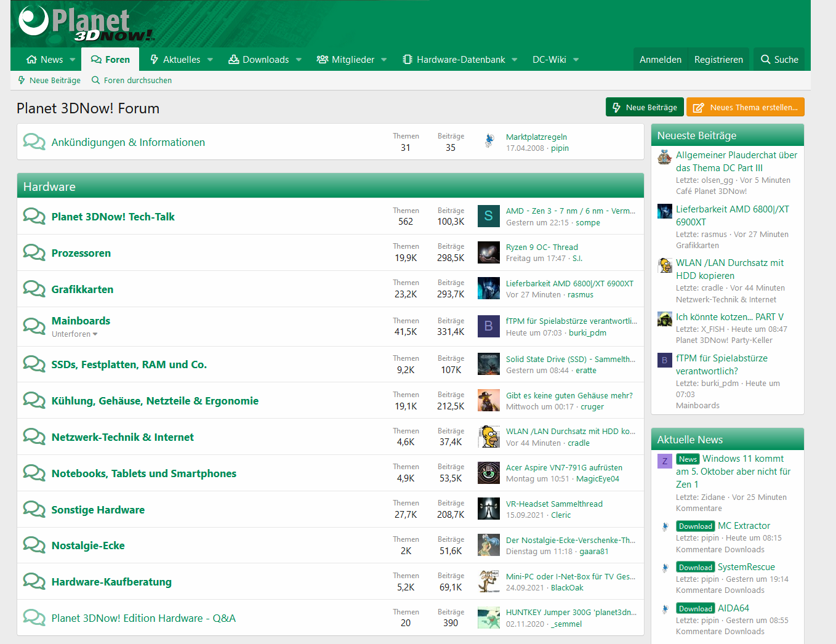
Task: Click avatar beside 'Ich könnte kotzen' post
Action: pyautogui.click(x=665, y=319)
